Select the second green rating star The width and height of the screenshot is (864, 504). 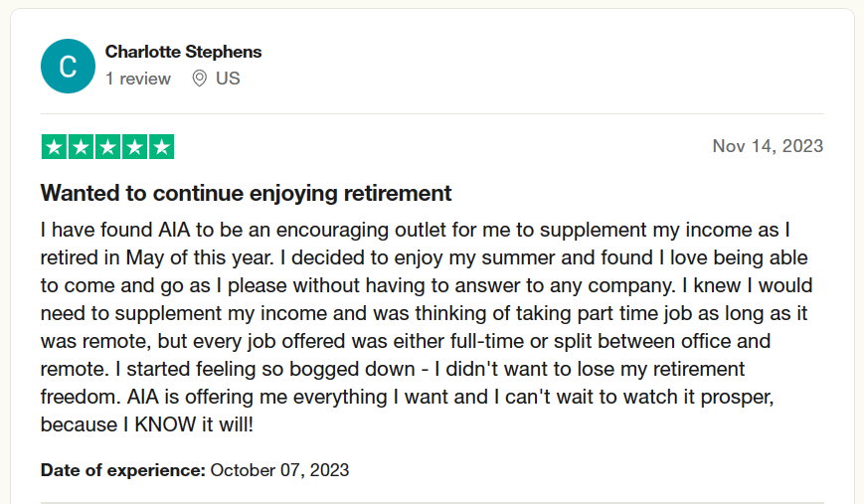pyautogui.click(x=81, y=147)
